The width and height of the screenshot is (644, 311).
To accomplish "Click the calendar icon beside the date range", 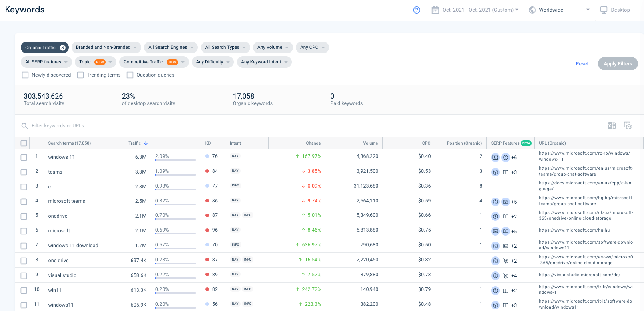I will tap(435, 10).
